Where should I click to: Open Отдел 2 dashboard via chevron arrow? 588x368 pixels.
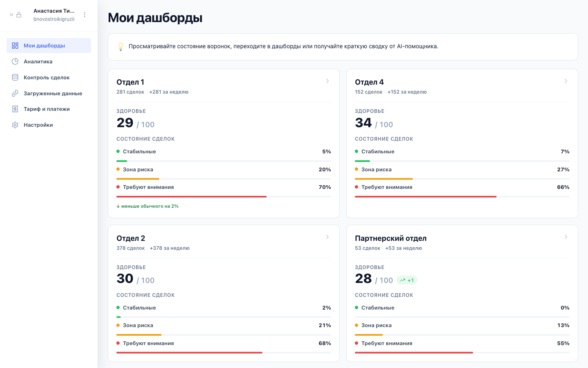coord(327,237)
